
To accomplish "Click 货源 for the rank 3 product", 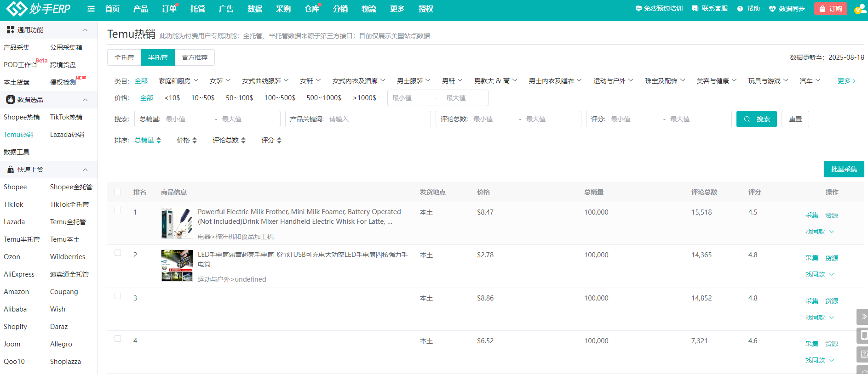I will point(832,301).
